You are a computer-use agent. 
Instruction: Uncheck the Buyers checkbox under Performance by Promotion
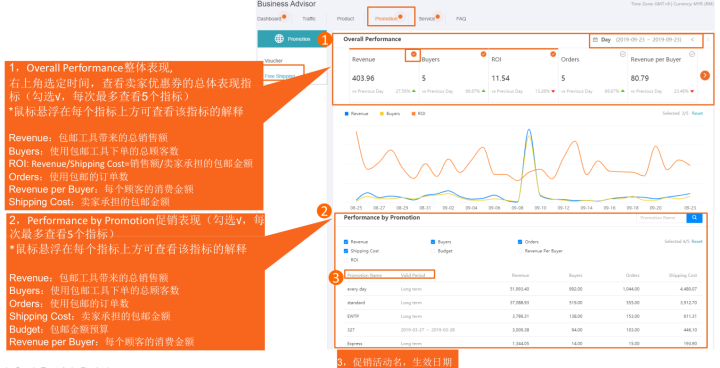point(433,242)
